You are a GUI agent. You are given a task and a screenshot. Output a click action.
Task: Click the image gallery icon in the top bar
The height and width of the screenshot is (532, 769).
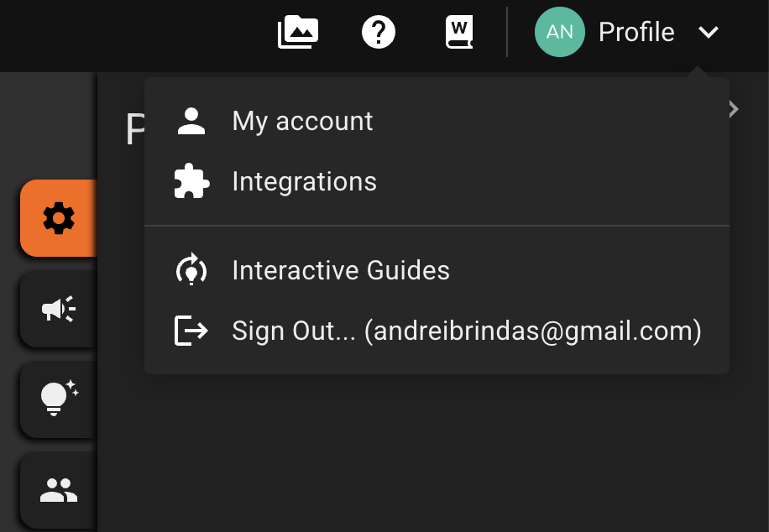(297, 32)
